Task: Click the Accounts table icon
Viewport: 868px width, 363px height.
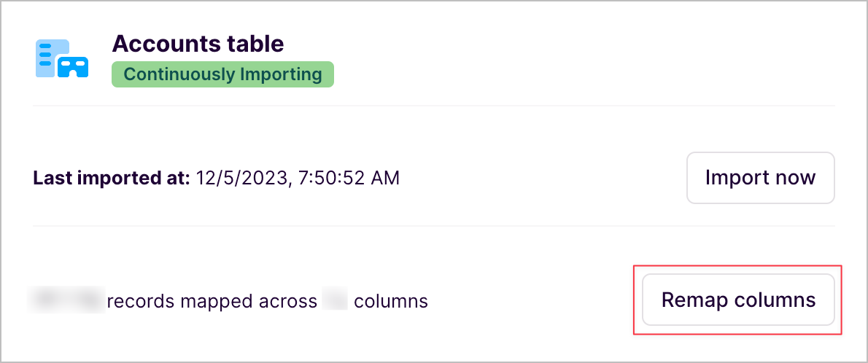Action: pos(62,58)
